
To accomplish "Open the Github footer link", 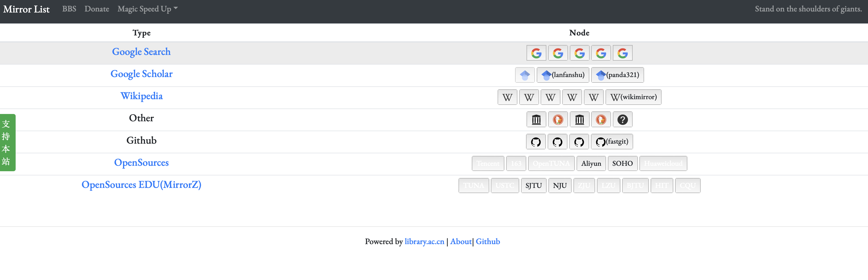I will pyautogui.click(x=488, y=242).
